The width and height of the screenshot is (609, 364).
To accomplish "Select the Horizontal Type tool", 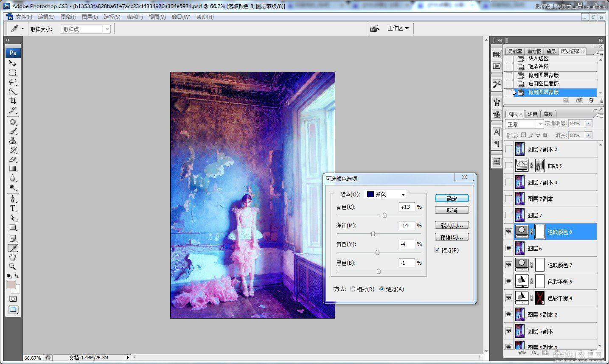I will (13, 208).
